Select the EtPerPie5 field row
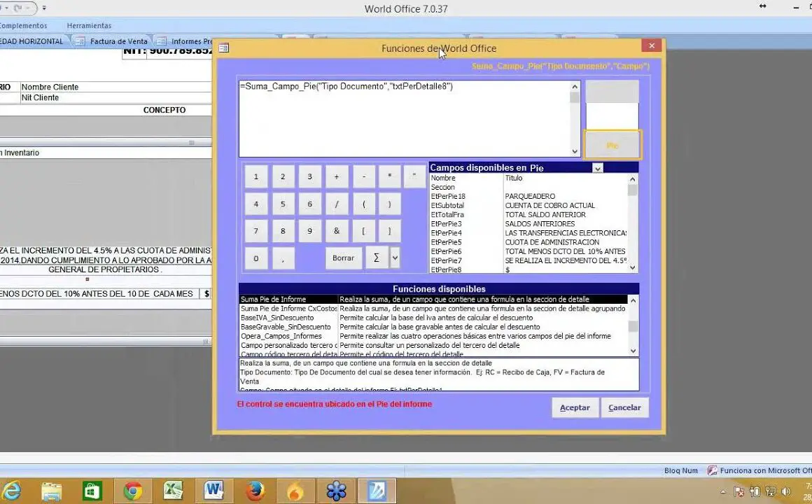Screen dimensions: 812x504 point(528,242)
